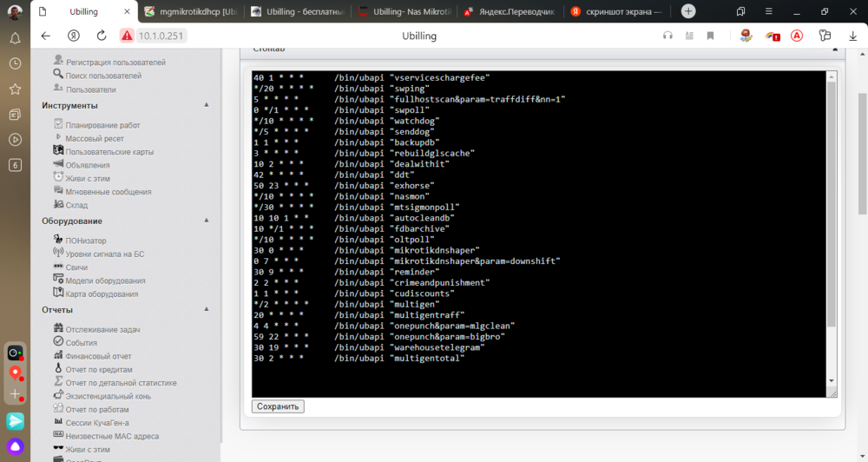The width and height of the screenshot is (868, 462).
Task: Open notifications bell in browser sidebar
Action: tap(15, 38)
